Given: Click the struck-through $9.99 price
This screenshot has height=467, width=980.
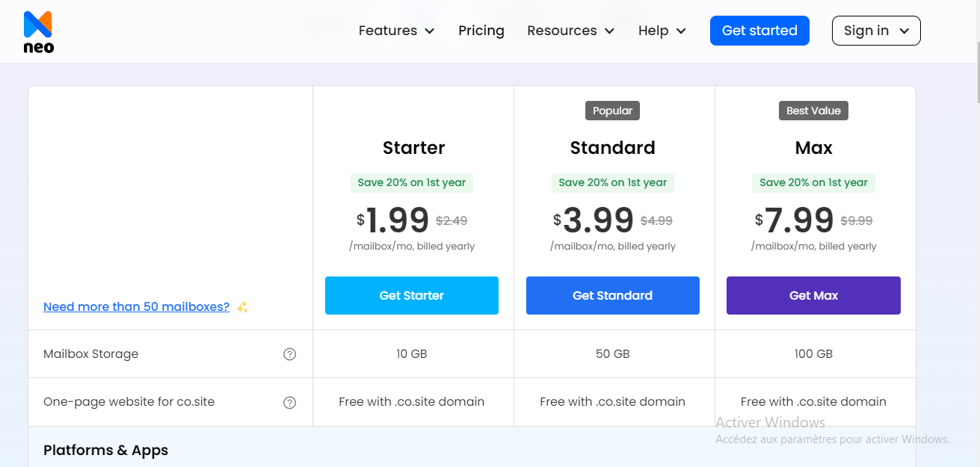Looking at the screenshot, I should (x=857, y=221).
